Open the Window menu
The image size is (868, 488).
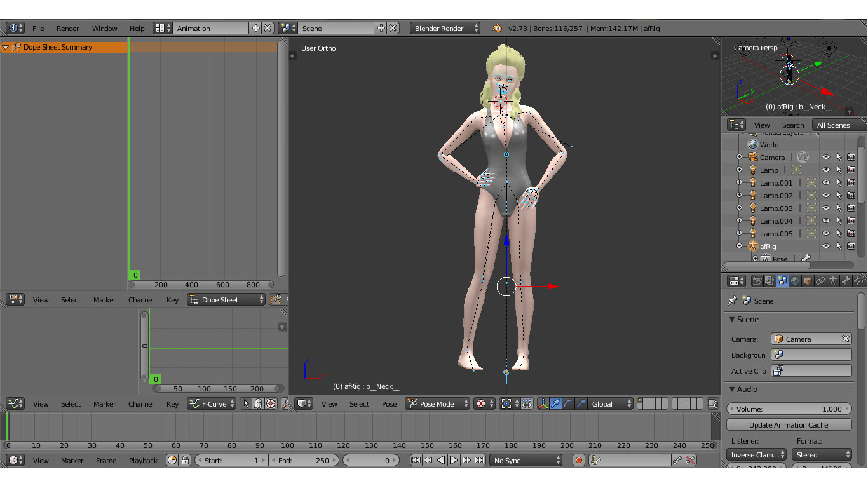pos(105,28)
